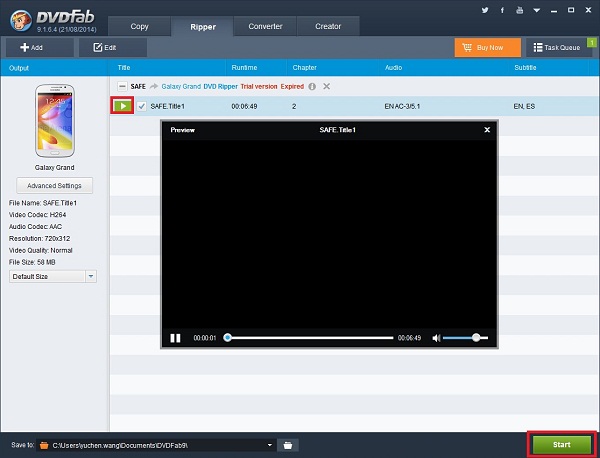The width and height of the screenshot is (600, 458).
Task: Click the Add source button
Action: tap(39, 47)
